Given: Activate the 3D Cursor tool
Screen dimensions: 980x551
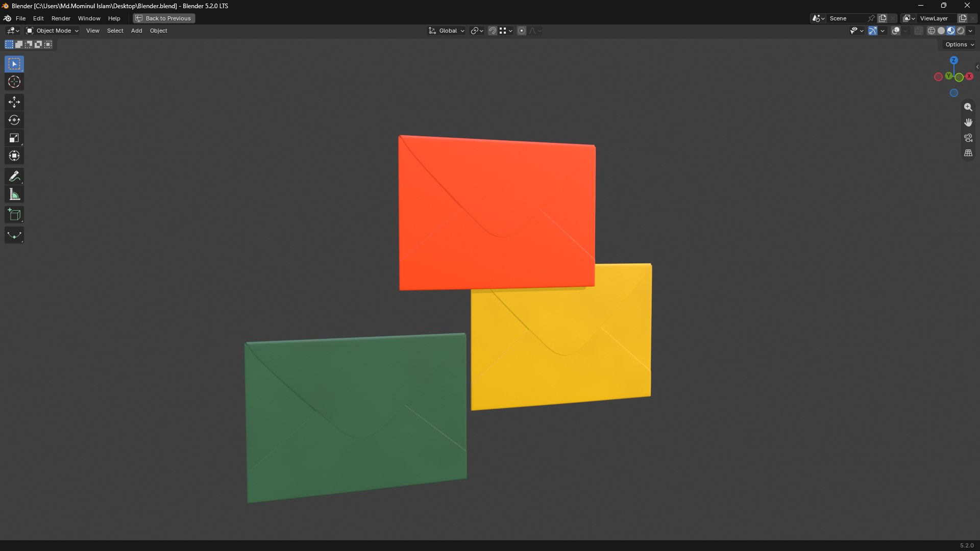Looking at the screenshot, I should [14, 82].
